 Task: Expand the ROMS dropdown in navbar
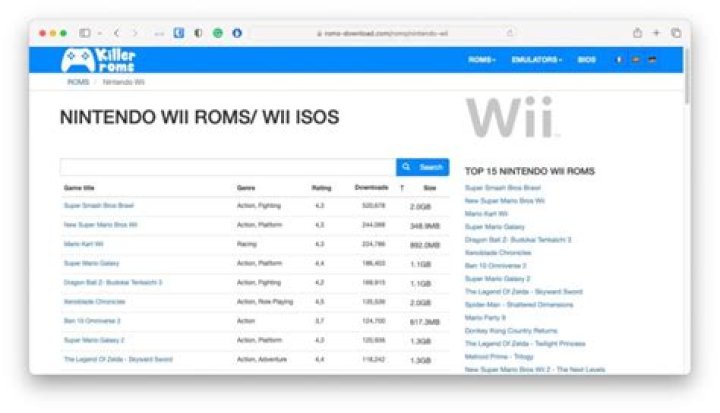pyautogui.click(x=482, y=60)
